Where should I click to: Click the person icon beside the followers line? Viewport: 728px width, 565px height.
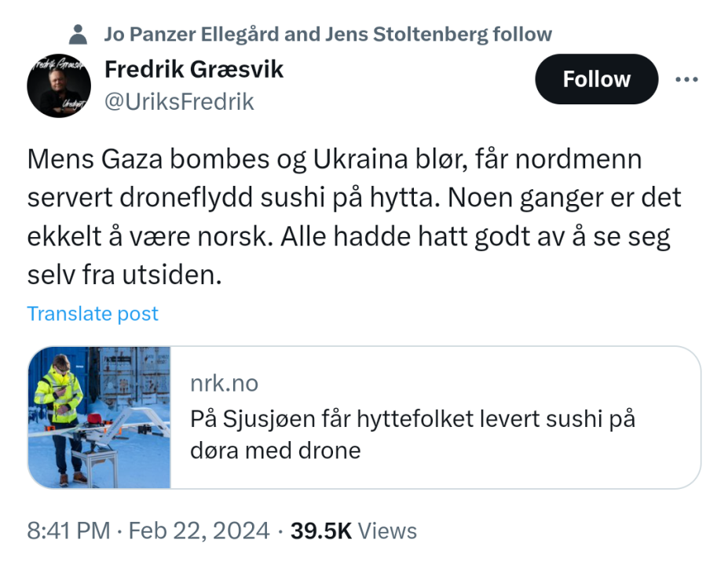(77, 35)
